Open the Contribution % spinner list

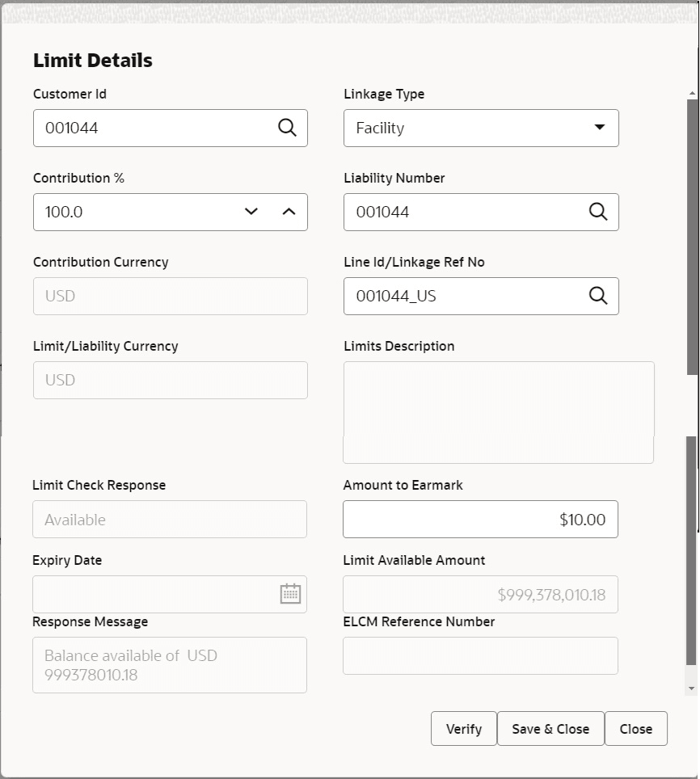[251, 212]
